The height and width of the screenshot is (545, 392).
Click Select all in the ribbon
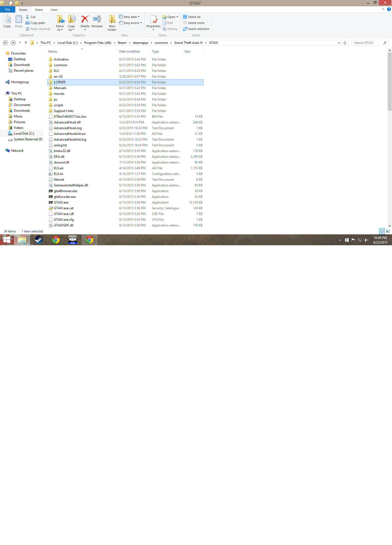192,17
